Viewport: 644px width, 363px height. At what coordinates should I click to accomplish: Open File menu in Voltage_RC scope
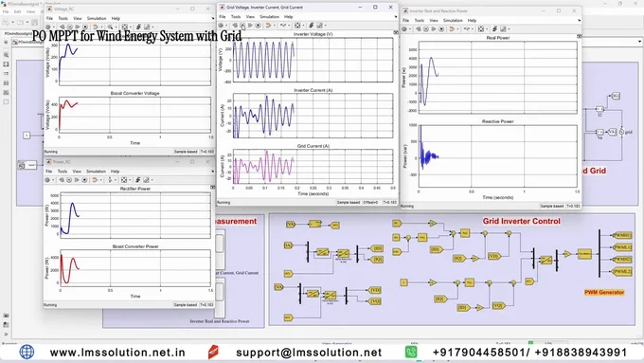click(x=49, y=18)
